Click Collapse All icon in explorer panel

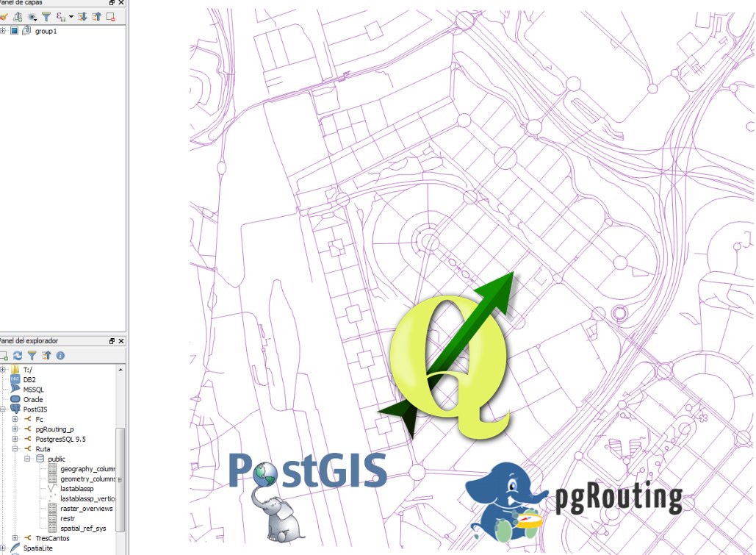click(46, 356)
